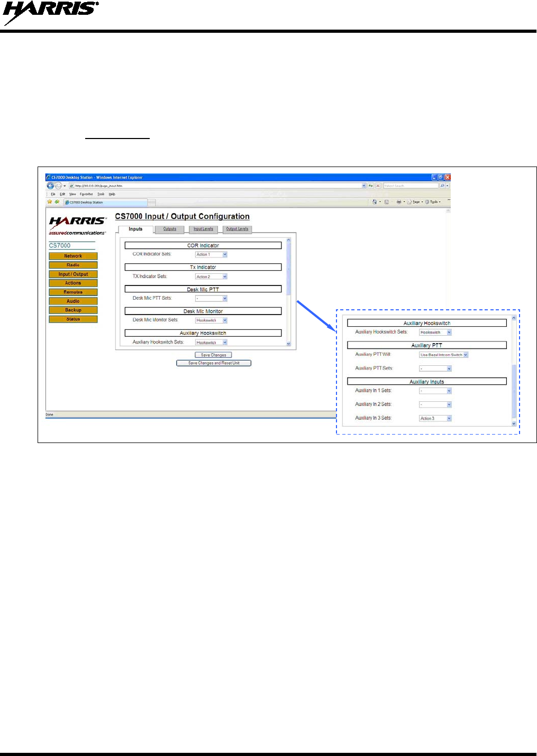
Task: Click the enlarged inset panel scrollbar up arrow
Action: tap(514, 318)
